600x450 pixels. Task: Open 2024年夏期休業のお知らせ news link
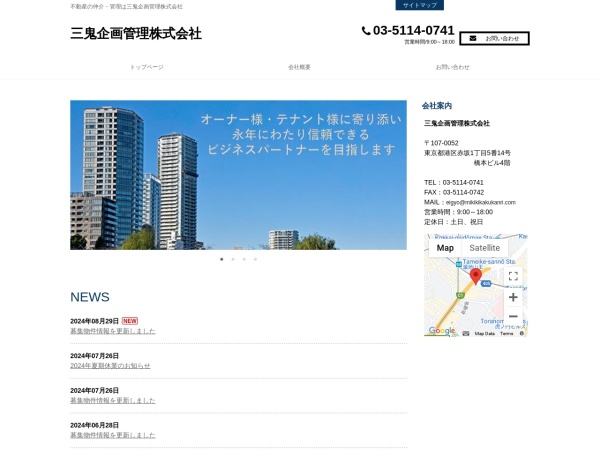110,366
